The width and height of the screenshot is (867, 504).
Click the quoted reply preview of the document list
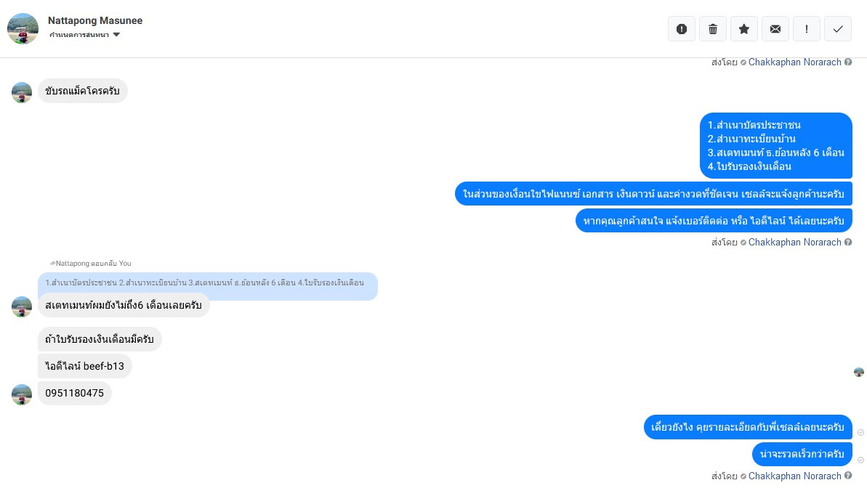(x=207, y=283)
